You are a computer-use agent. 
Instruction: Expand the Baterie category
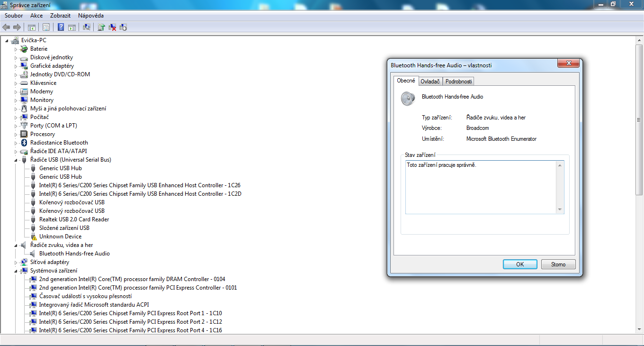point(16,49)
